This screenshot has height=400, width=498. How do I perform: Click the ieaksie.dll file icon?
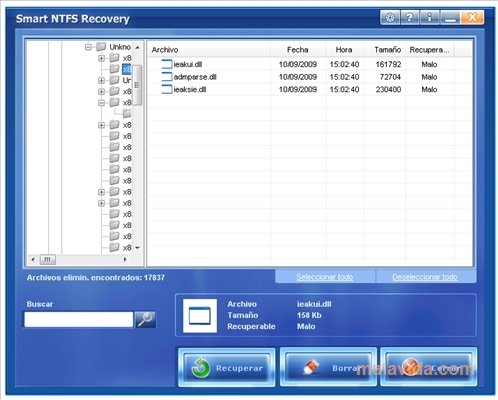tap(167, 89)
